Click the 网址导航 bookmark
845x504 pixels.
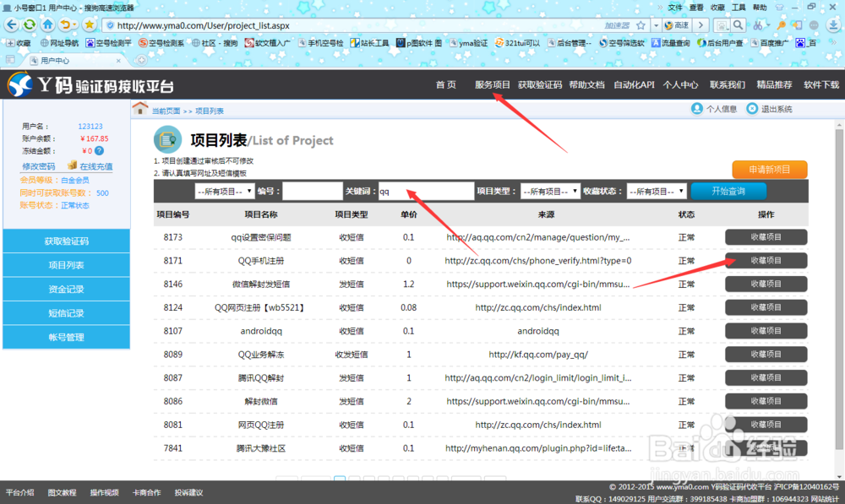59,43
